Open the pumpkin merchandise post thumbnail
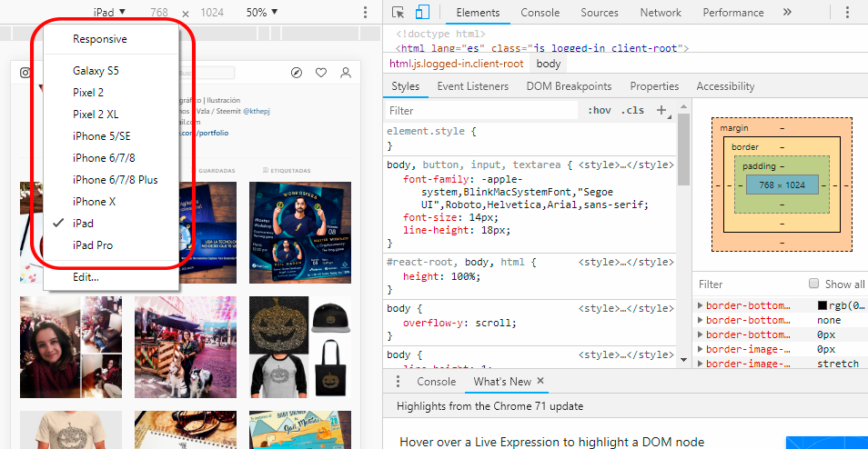868x449 pixels. coord(300,347)
